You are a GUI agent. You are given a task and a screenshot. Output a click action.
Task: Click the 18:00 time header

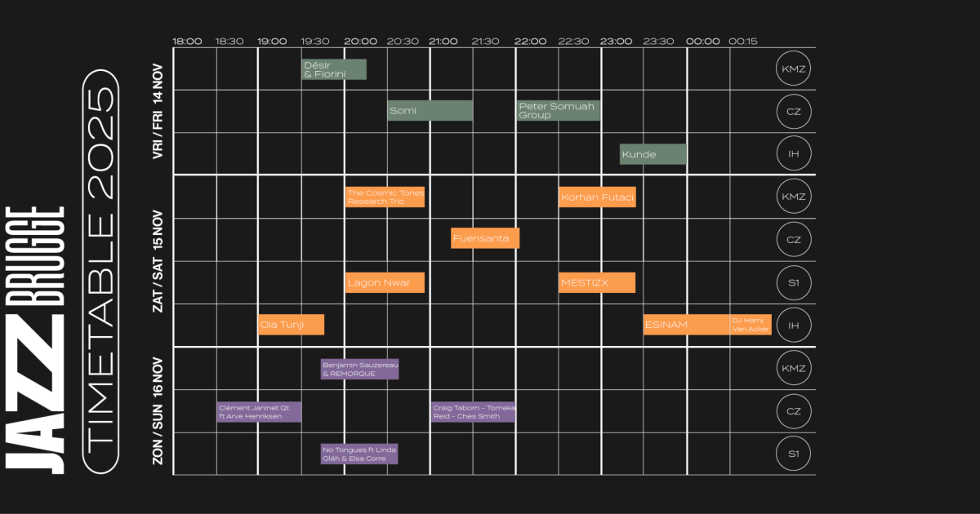[187, 41]
